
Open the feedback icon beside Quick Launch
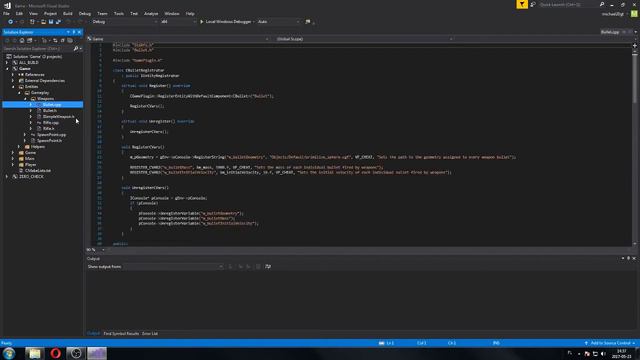tap(533, 4)
